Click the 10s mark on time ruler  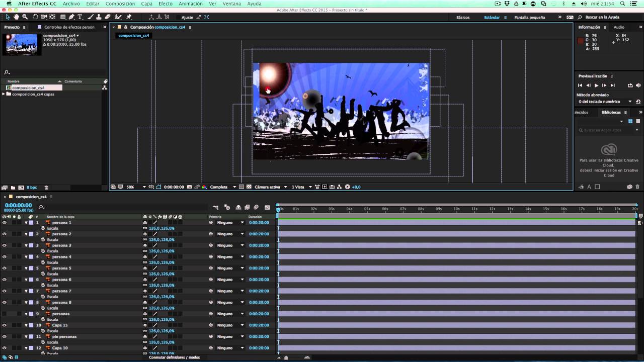coord(456,209)
